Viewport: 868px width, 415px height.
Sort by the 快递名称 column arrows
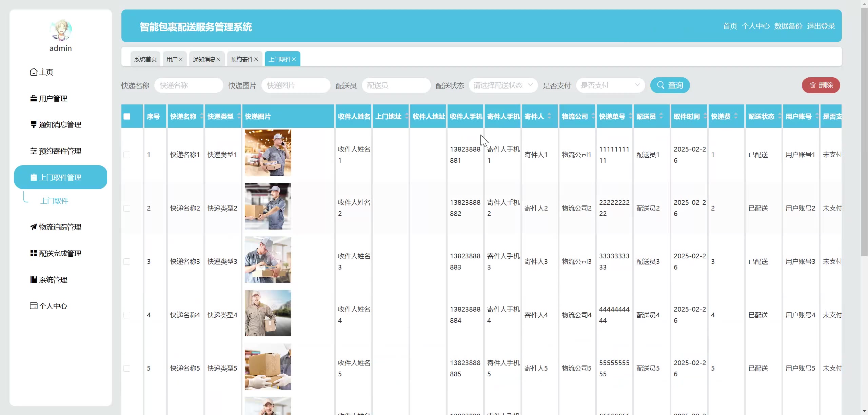click(x=202, y=116)
